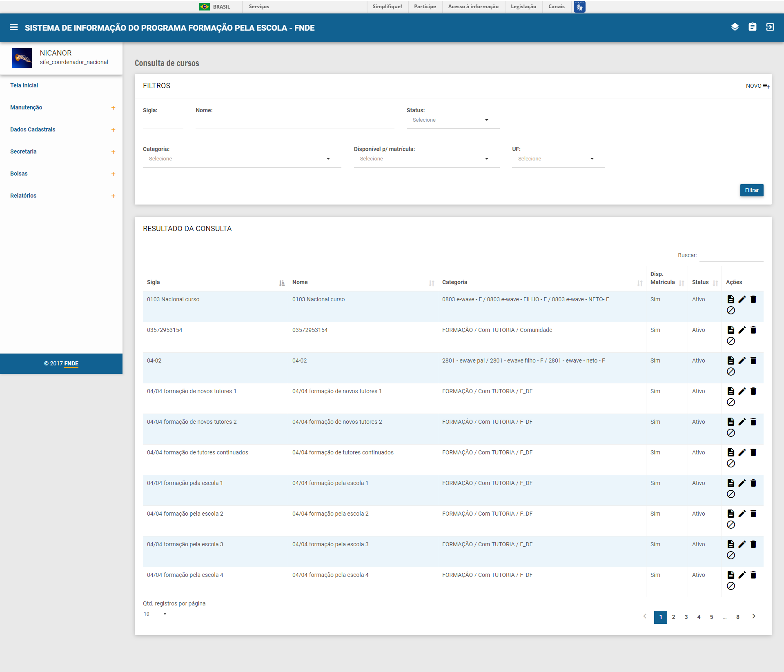Click the Buscar search field
This screenshot has height=672, width=784.
point(731,255)
